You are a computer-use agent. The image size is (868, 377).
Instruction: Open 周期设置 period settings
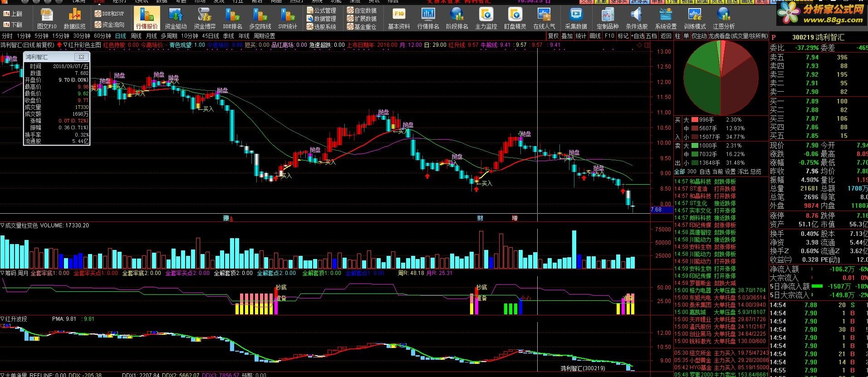(x=264, y=36)
